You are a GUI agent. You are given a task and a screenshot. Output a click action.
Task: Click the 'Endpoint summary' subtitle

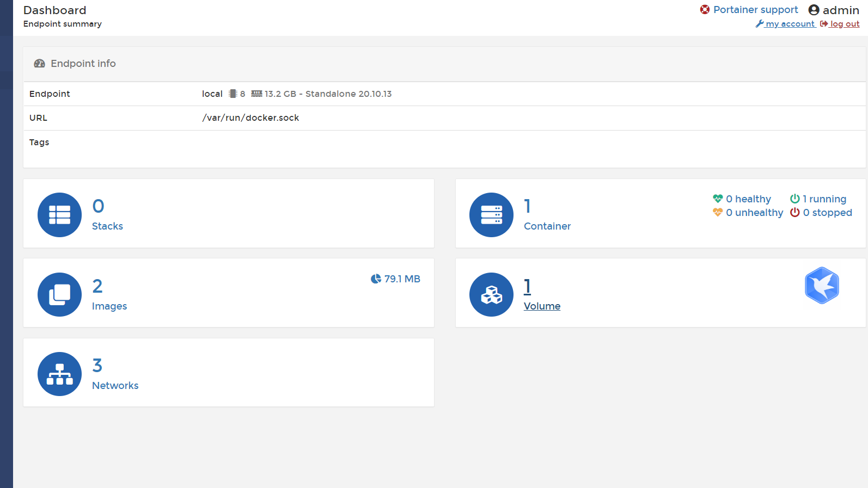(62, 24)
